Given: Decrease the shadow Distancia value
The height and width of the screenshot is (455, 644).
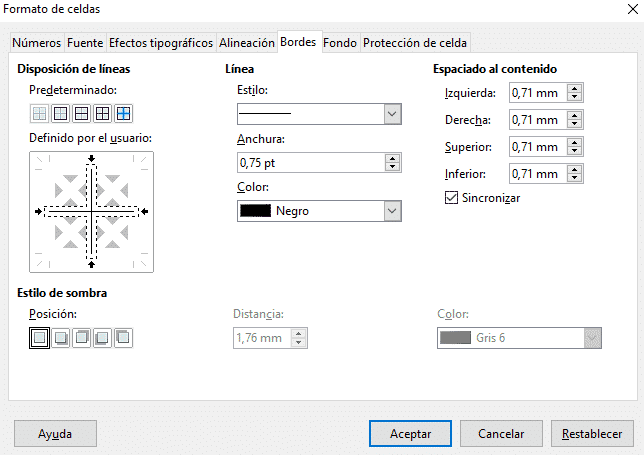Looking at the screenshot, I should tap(299, 342).
